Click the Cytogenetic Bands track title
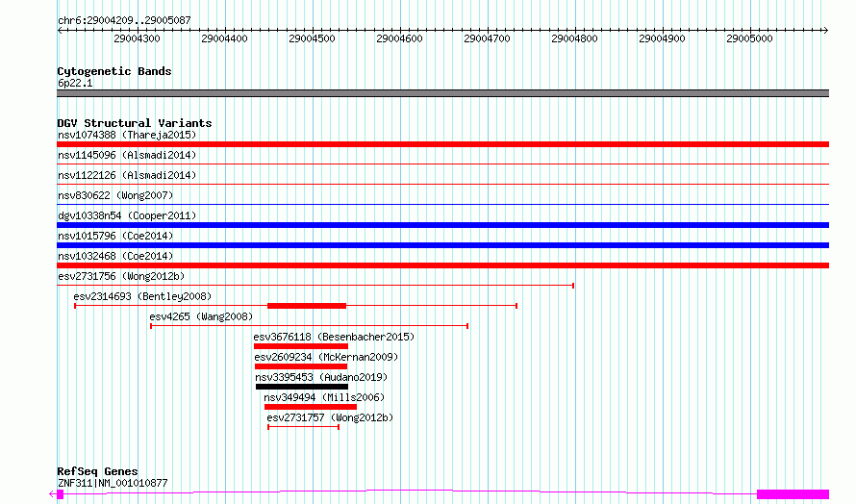The image size is (856, 504). pyautogui.click(x=114, y=71)
